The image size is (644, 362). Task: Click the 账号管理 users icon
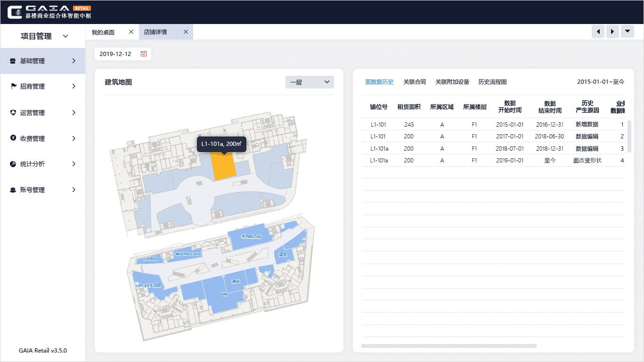coord(13,190)
